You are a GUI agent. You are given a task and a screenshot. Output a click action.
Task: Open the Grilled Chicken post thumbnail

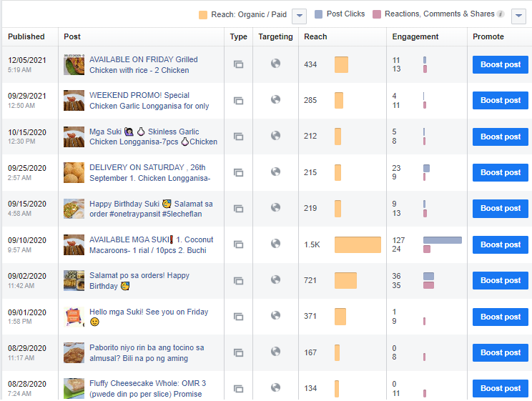click(74, 65)
